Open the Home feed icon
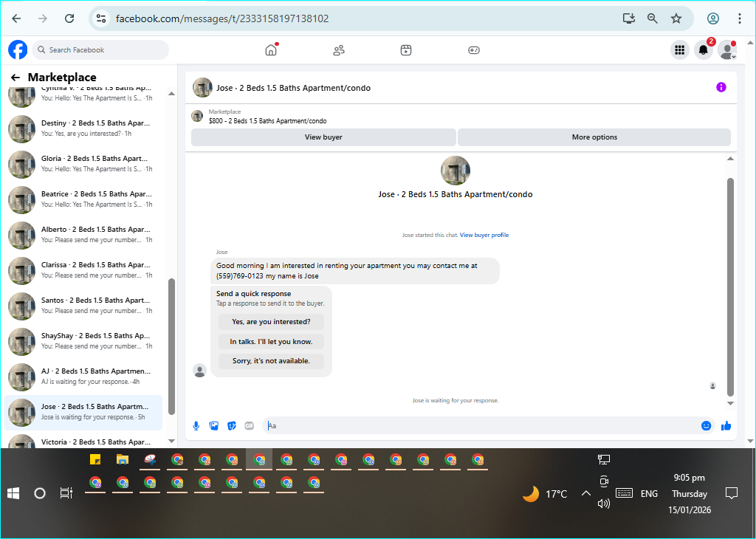The width and height of the screenshot is (756, 539). click(271, 49)
